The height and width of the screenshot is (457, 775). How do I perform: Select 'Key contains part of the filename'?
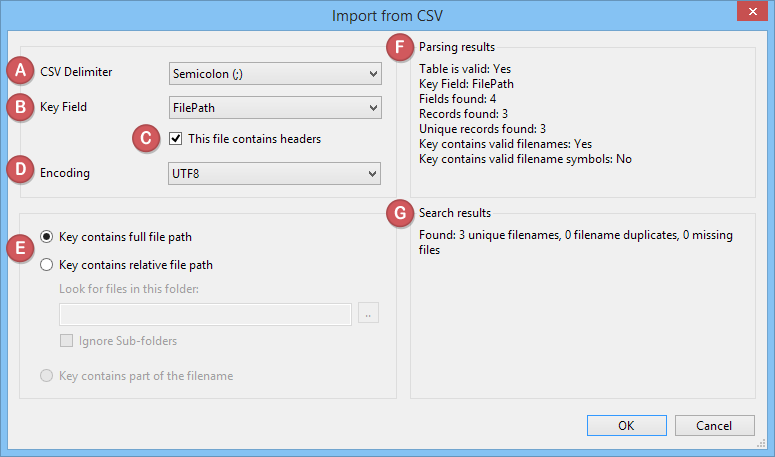pyautogui.click(x=46, y=376)
